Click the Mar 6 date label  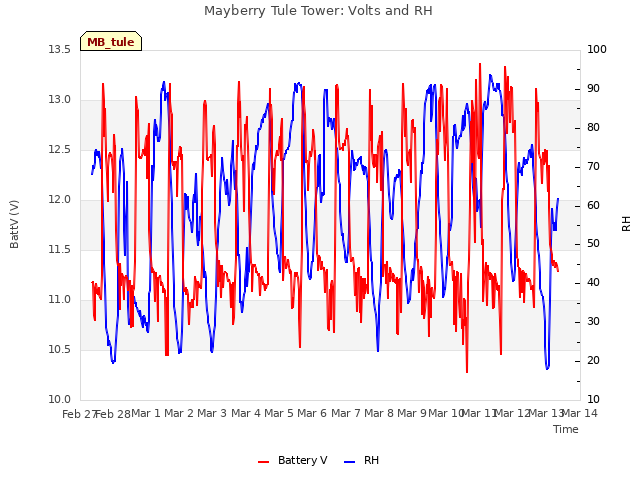tap(312, 413)
